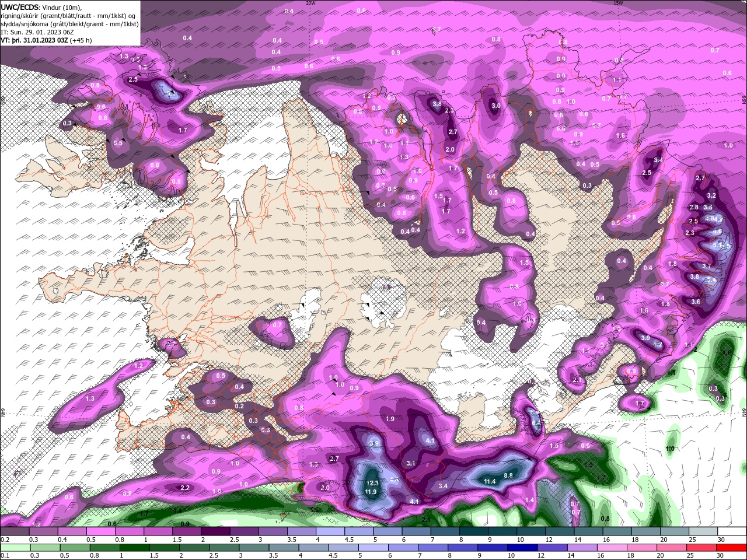This screenshot has width=747, height=560.
Task: Click the '0.1' label in the rain legend
Action: pyautogui.click(x=5, y=555)
